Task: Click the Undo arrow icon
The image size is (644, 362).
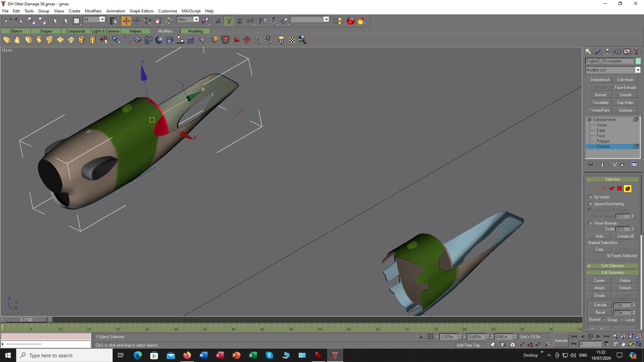Action: (8, 21)
